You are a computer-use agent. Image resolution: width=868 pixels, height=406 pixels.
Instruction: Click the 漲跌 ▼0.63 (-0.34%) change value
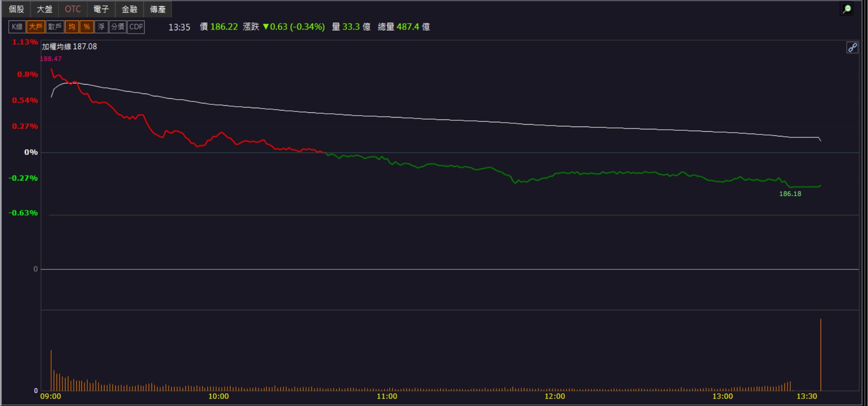point(284,27)
